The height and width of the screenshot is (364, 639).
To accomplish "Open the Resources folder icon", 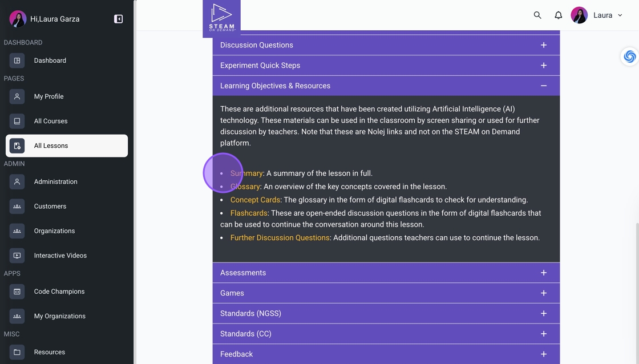I will pos(17,352).
